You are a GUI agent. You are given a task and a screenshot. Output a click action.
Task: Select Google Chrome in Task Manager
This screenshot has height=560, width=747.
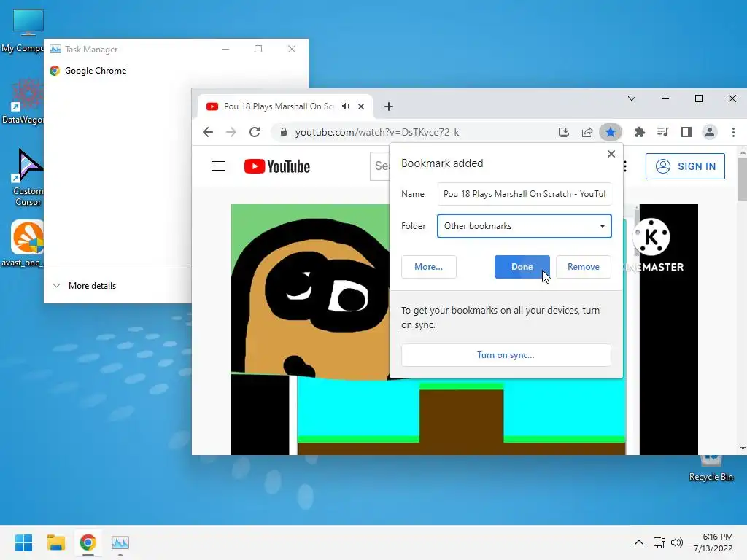coord(96,71)
